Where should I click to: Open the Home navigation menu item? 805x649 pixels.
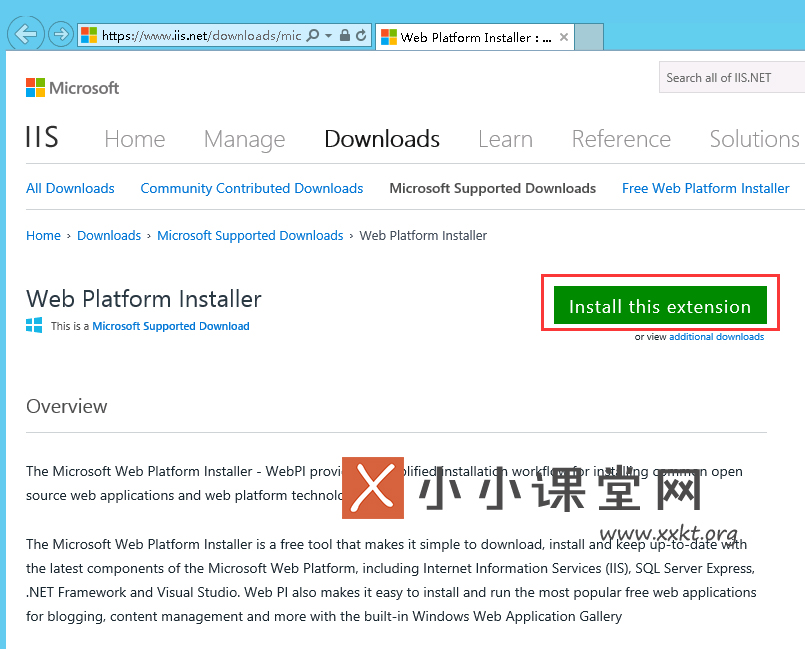(x=135, y=139)
